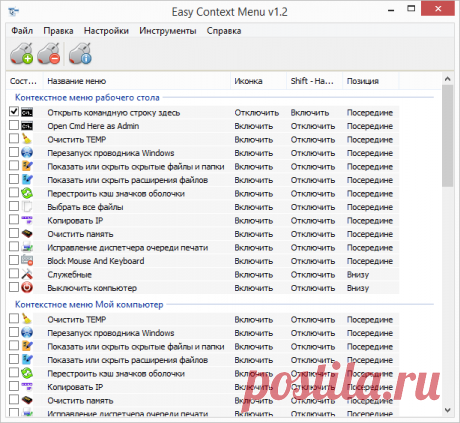Click the Сост... column header
The height and width of the screenshot is (423, 460).
click(x=25, y=81)
